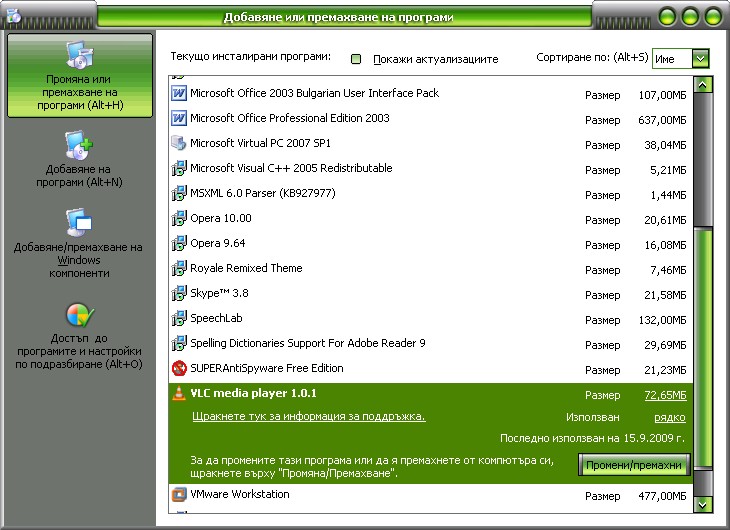Select the SpeechLab entry
The image size is (730, 530).
coord(431,319)
